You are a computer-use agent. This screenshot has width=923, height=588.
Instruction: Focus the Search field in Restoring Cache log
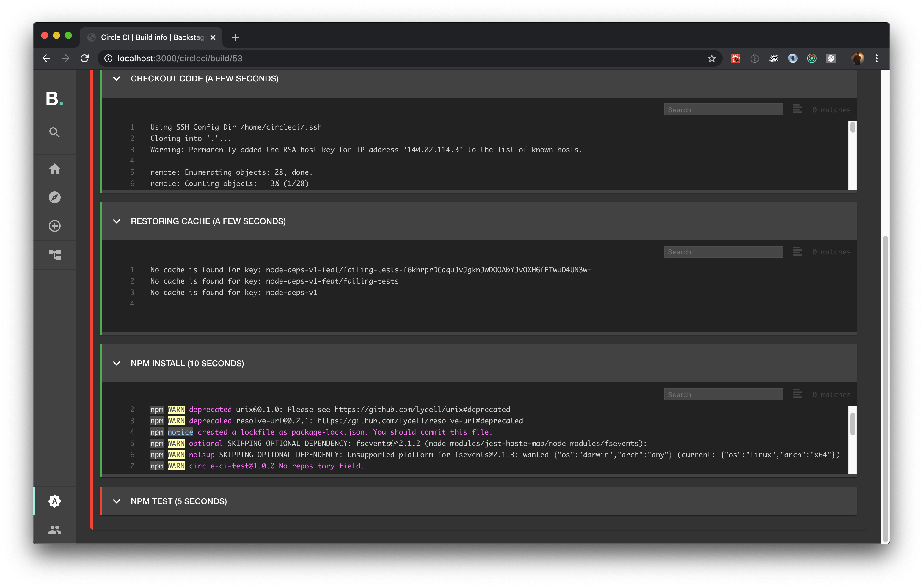[x=723, y=252]
